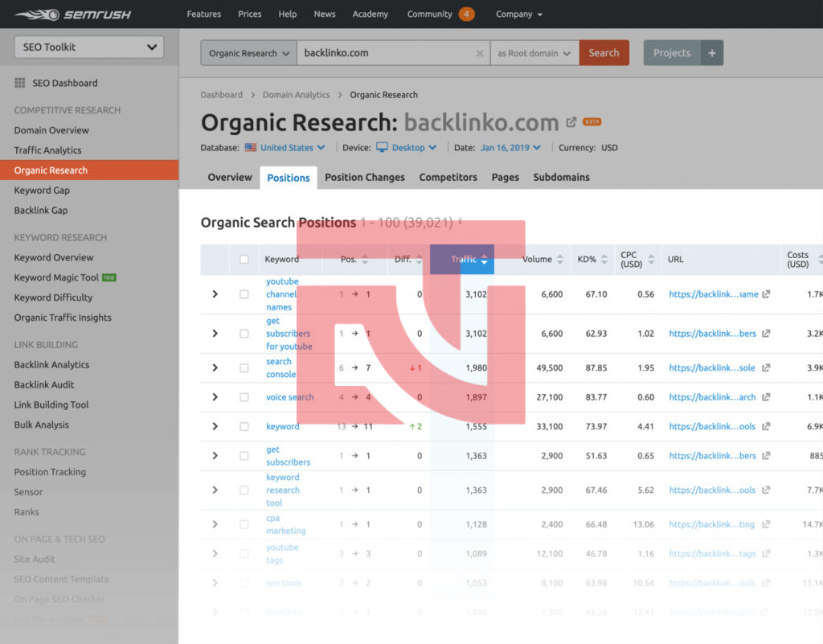Add a new project with plus button

712,53
